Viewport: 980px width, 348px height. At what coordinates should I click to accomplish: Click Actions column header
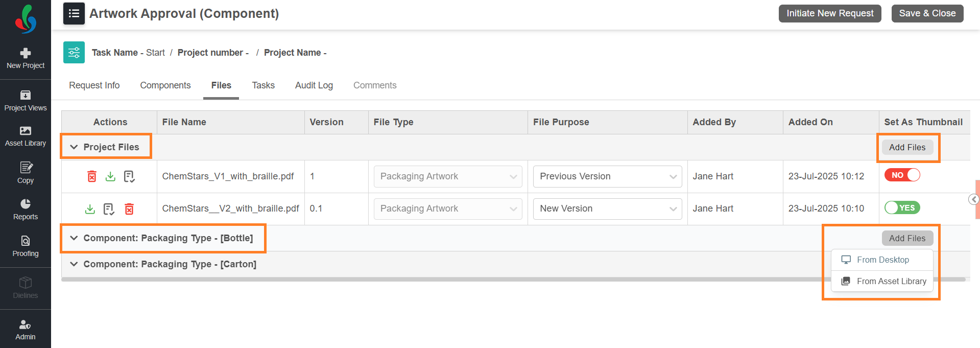[x=110, y=122]
